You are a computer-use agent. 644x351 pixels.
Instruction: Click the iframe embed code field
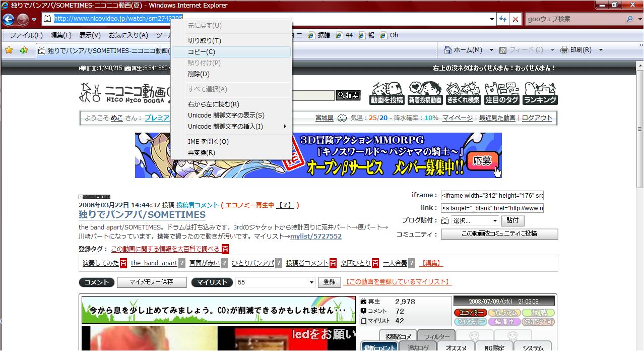click(492, 195)
